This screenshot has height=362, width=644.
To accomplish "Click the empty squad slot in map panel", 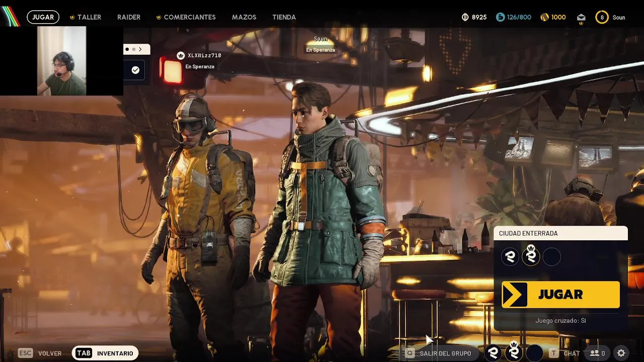I will tap(551, 257).
